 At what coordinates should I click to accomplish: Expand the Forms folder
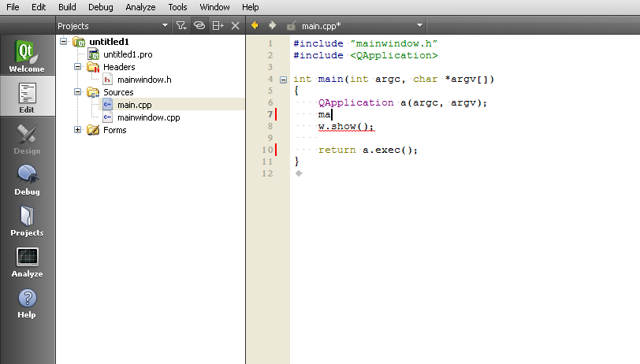tap(77, 130)
